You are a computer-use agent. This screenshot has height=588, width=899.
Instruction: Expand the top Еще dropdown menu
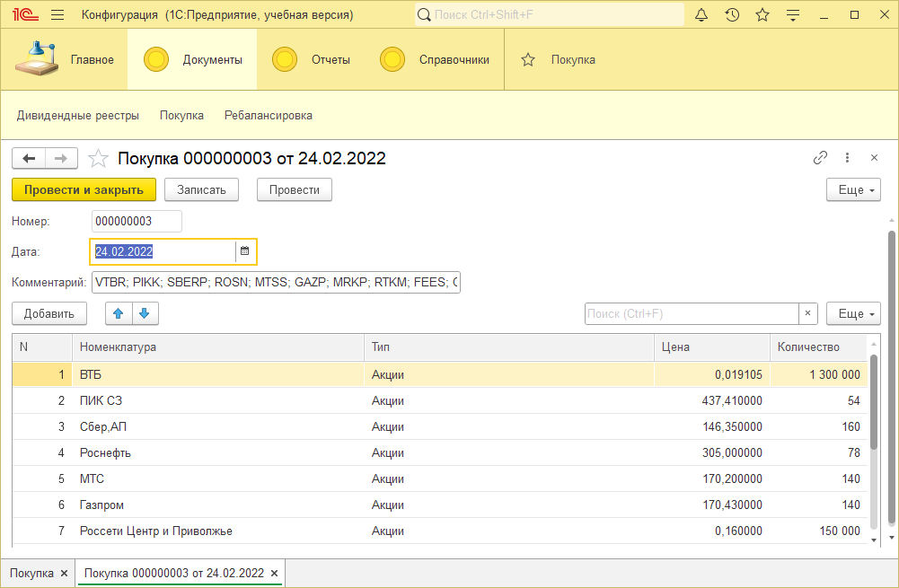click(x=853, y=189)
